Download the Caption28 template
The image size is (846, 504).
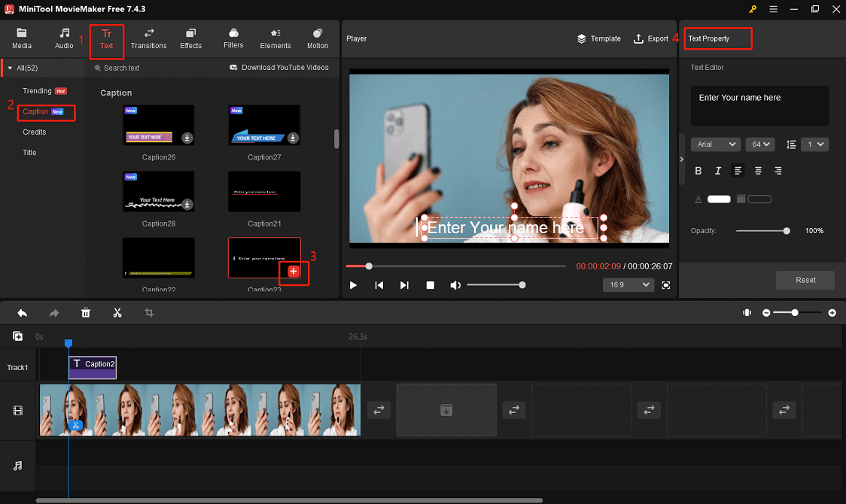point(187,204)
